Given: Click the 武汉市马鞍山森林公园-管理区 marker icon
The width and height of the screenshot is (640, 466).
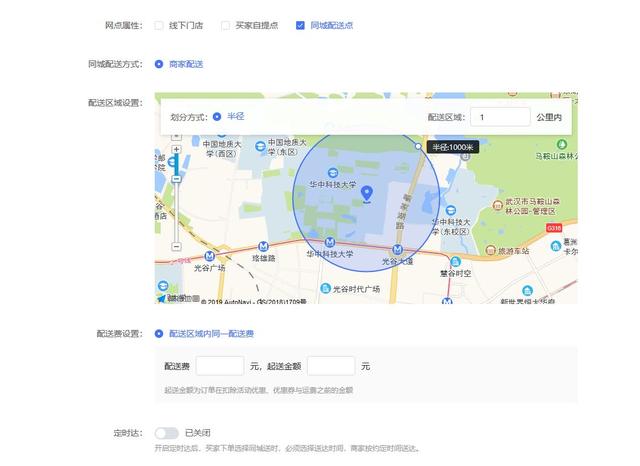Looking at the screenshot, I should click(x=497, y=205).
